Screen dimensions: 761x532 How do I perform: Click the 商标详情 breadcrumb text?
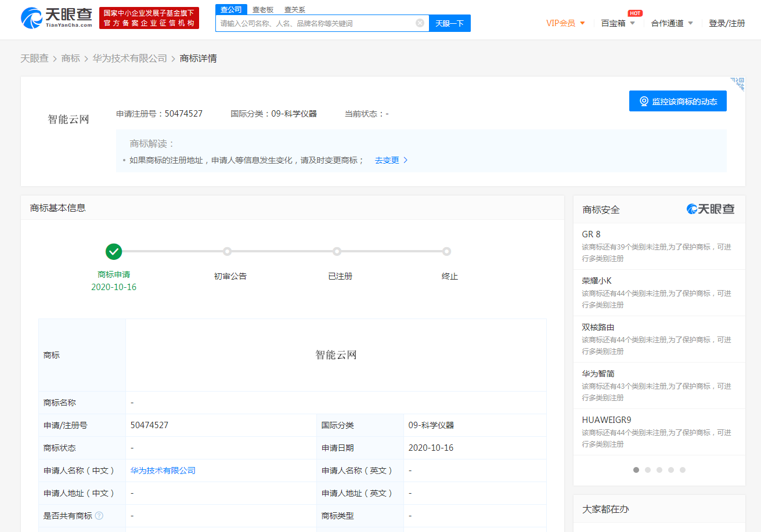pyautogui.click(x=199, y=58)
